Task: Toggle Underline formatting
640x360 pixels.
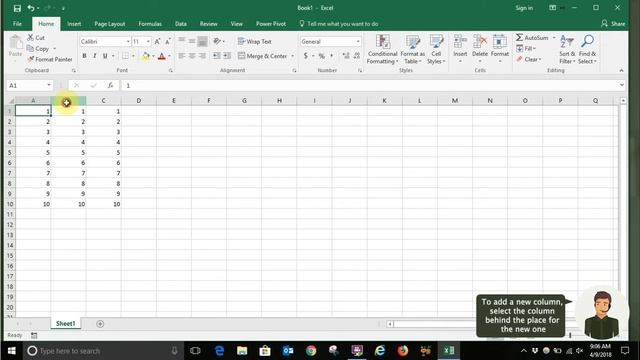Action: 105,56
